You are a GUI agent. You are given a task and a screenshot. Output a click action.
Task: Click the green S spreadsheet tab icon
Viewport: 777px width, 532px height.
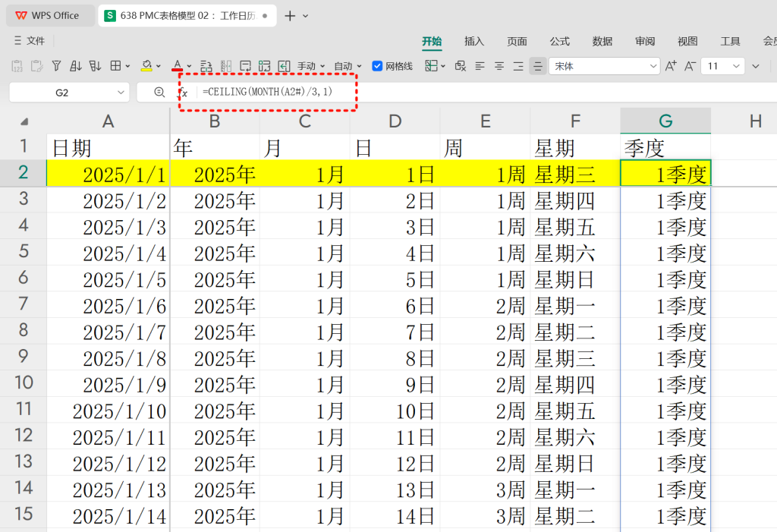tap(109, 15)
